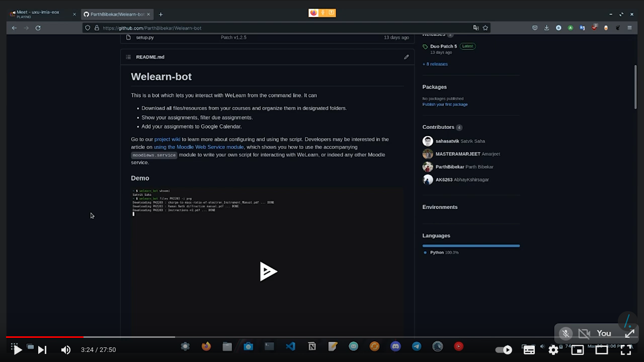Viewport: 644px width, 362px height.
Task: Switch player to theater mode
Action: tap(602, 349)
